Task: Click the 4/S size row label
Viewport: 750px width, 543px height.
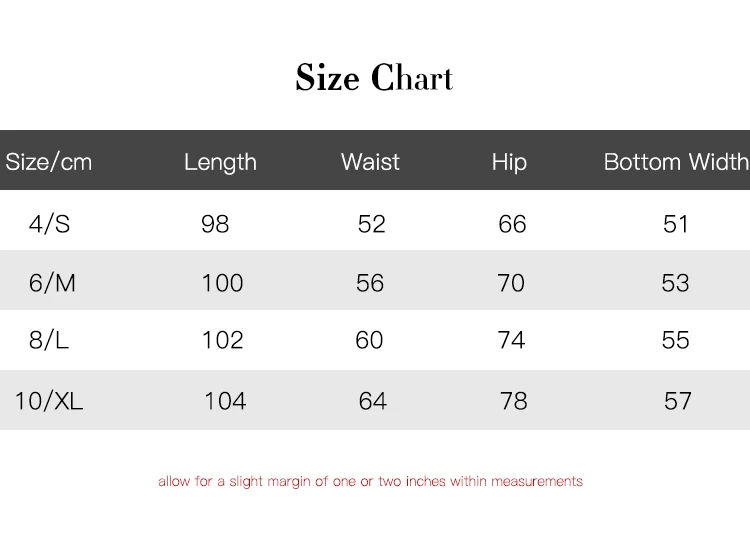Action: pos(49,224)
